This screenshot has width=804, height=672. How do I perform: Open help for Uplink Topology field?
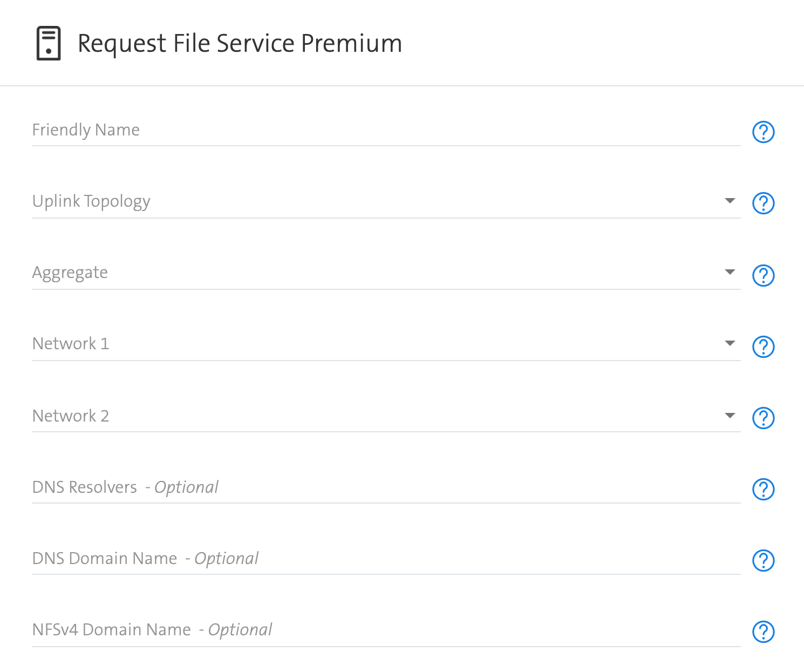click(763, 203)
